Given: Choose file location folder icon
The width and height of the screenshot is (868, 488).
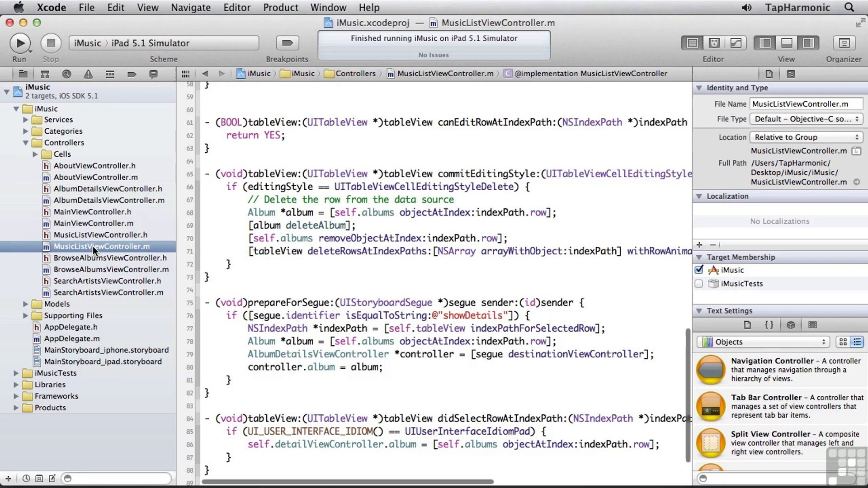Looking at the screenshot, I should [856, 151].
